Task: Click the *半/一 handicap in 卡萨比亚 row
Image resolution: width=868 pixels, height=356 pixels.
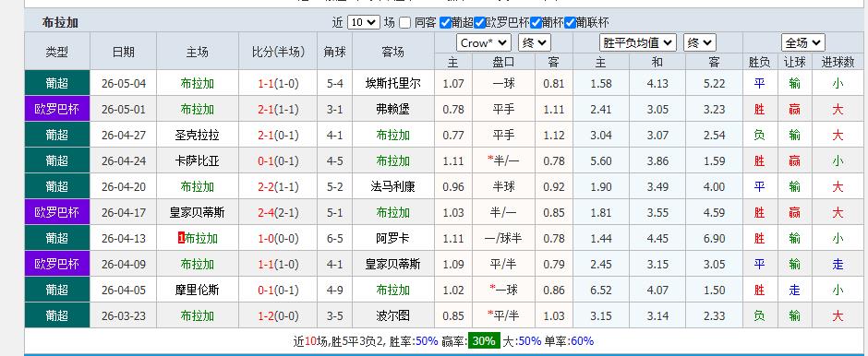Action: [x=503, y=160]
